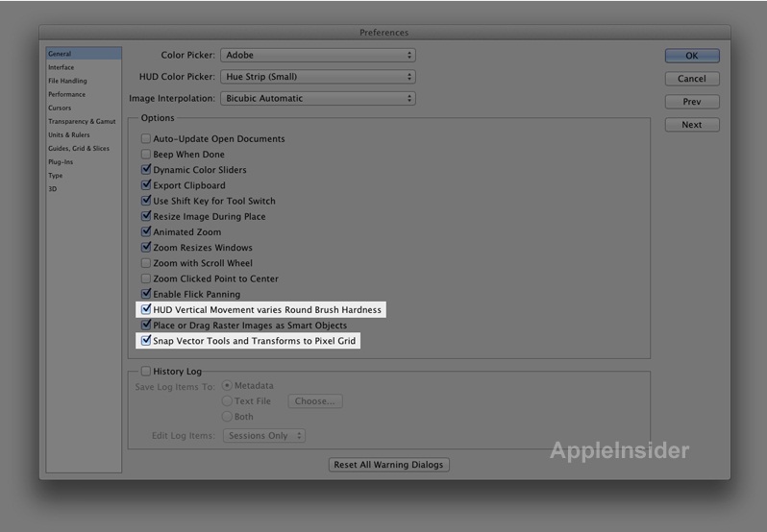The image size is (767, 532).
Task: Expand HUD Color Picker dropdown
Action: tap(318, 77)
